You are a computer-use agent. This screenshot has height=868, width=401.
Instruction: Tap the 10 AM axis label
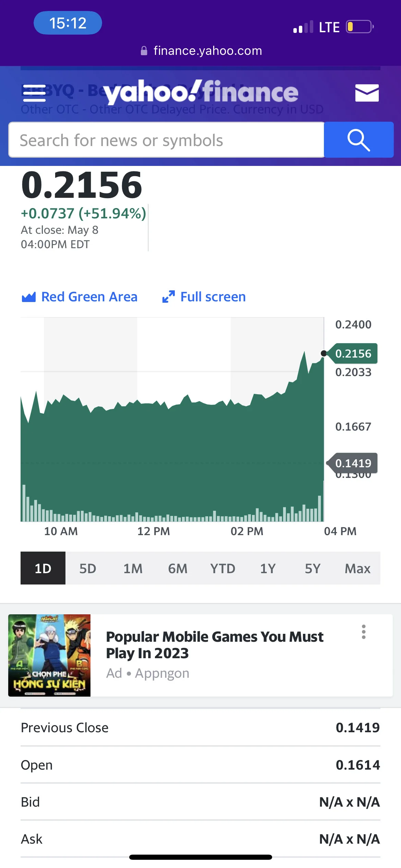[61, 531]
